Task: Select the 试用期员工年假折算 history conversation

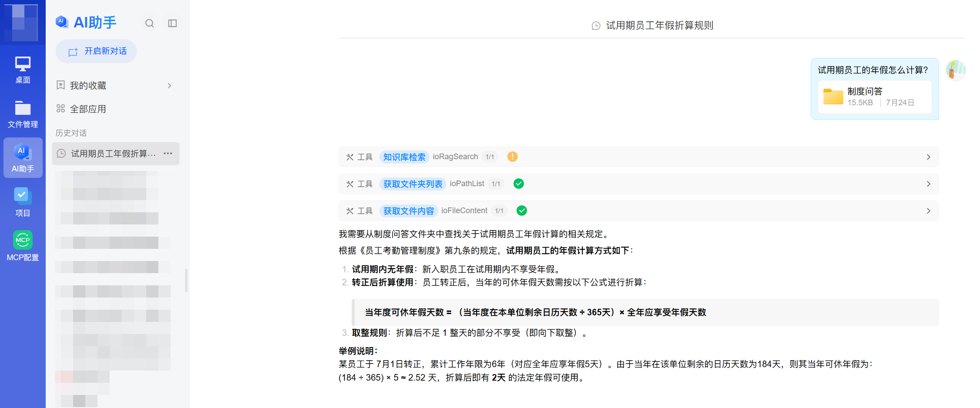Action: pyautogui.click(x=116, y=154)
